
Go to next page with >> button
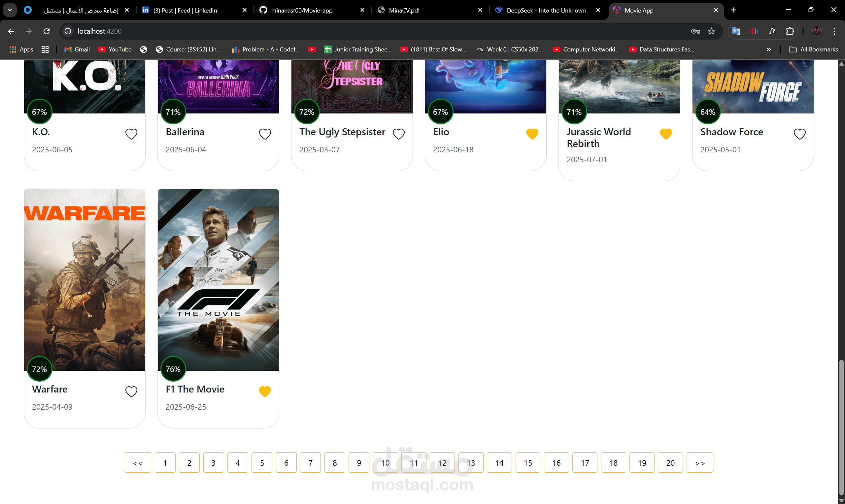click(x=700, y=462)
